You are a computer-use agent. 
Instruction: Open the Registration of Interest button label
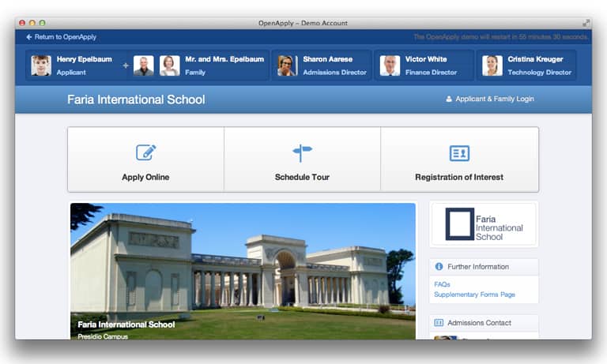tap(459, 177)
